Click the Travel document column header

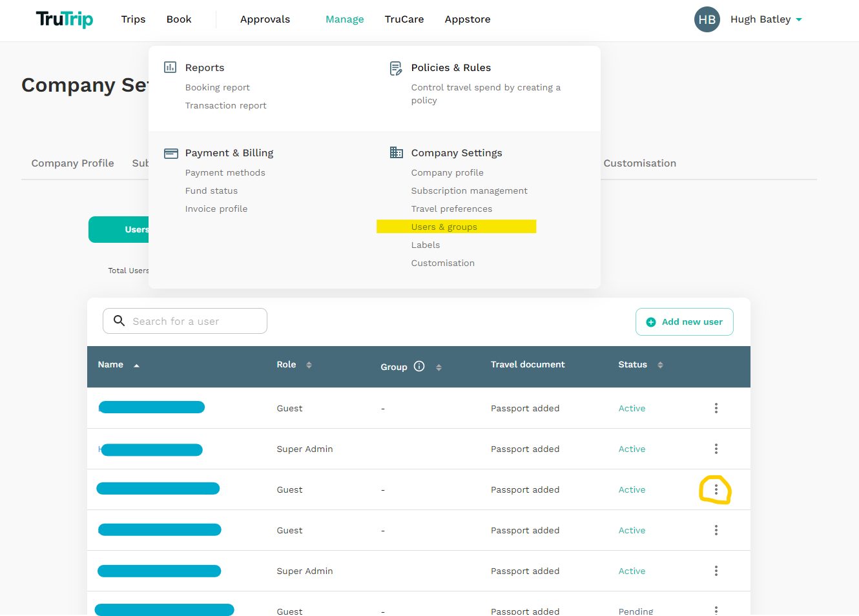[x=528, y=364]
